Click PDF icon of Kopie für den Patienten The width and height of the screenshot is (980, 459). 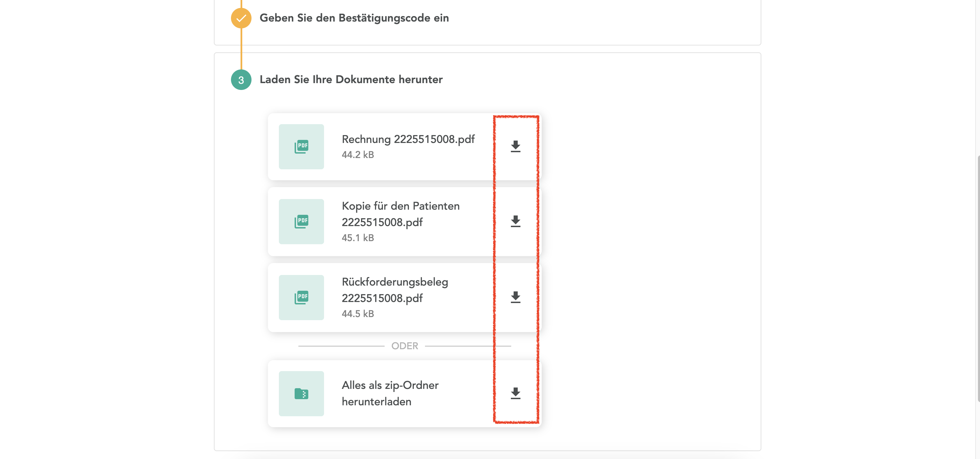click(x=301, y=221)
